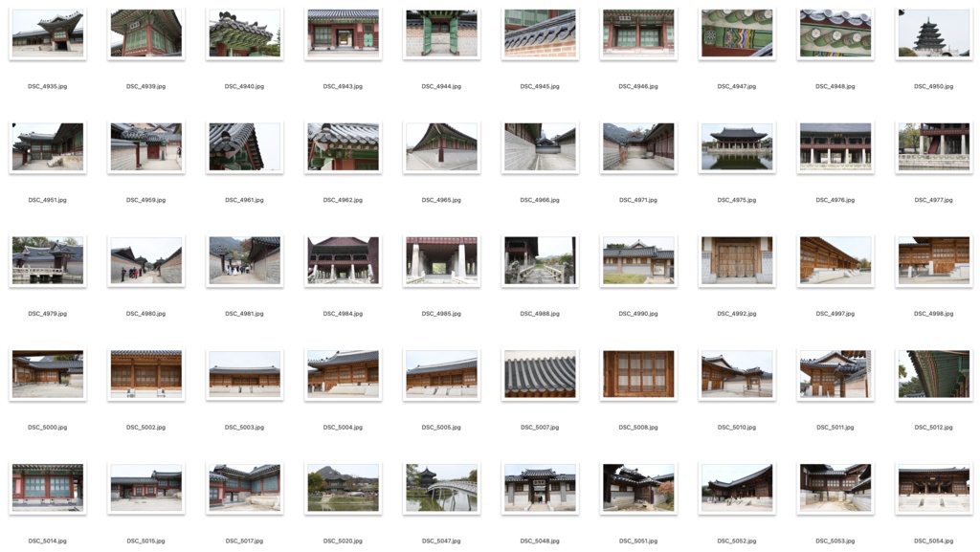Open the lantern detail photo DSC_4961.jpg

(x=244, y=147)
